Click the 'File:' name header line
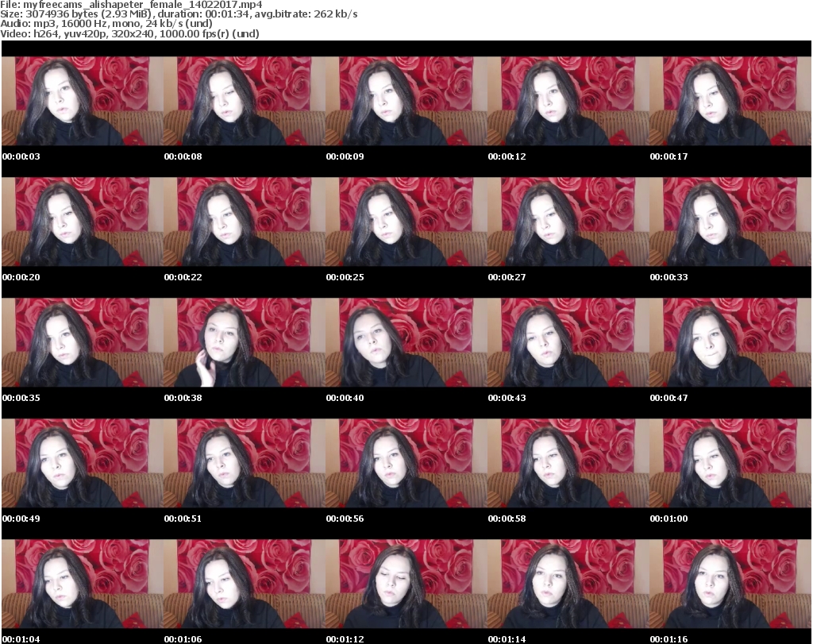 pyautogui.click(x=131, y=5)
